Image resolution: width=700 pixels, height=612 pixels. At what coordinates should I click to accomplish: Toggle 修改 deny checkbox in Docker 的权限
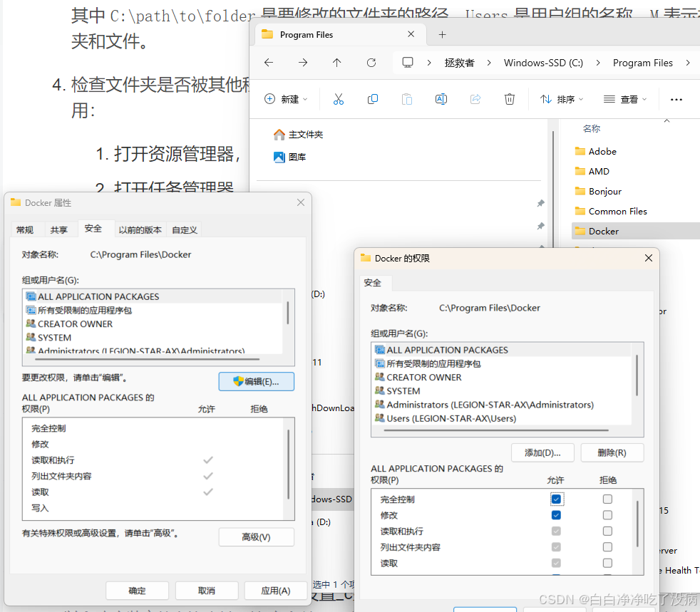pyautogui.click(x=607, y=515)
